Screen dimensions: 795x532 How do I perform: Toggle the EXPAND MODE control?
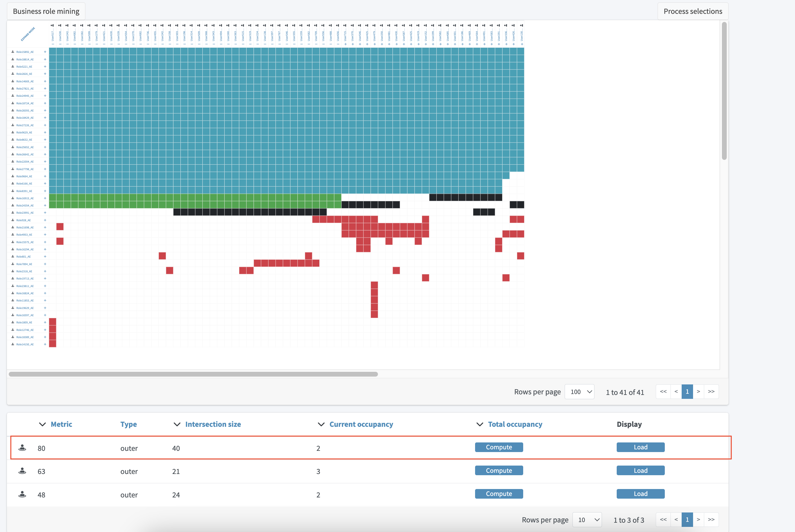click(x=28, y=34)
